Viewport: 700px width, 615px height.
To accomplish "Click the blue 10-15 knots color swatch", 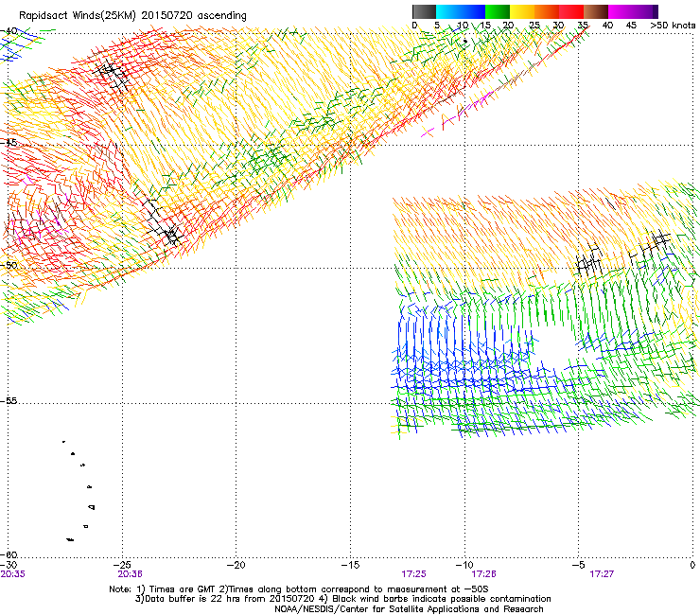I will (x=473, y=11).
